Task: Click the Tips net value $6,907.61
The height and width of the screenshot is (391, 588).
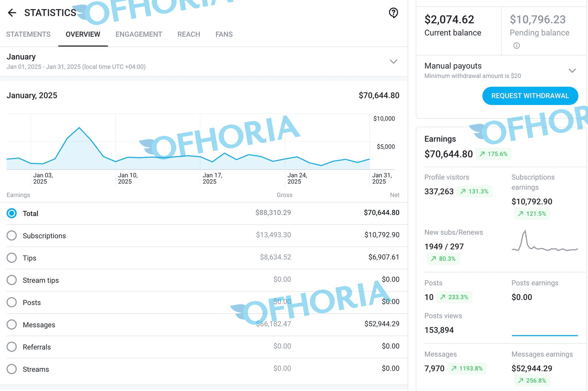Action: point(384,257)
